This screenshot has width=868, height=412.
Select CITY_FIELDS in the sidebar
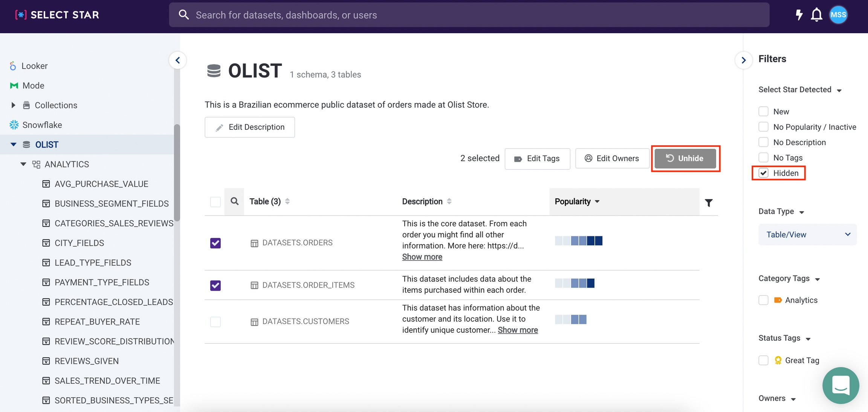[x=79, y=243]
